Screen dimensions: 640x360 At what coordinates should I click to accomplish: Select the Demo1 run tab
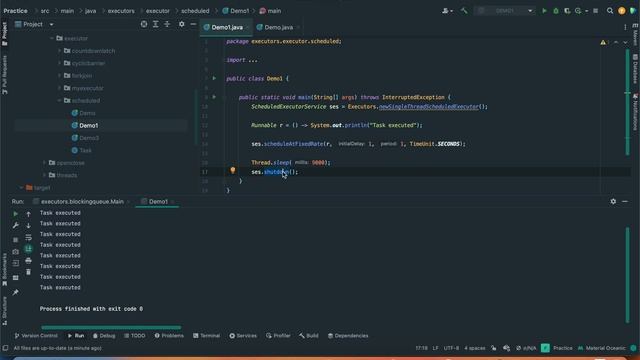tap(158, 201)
